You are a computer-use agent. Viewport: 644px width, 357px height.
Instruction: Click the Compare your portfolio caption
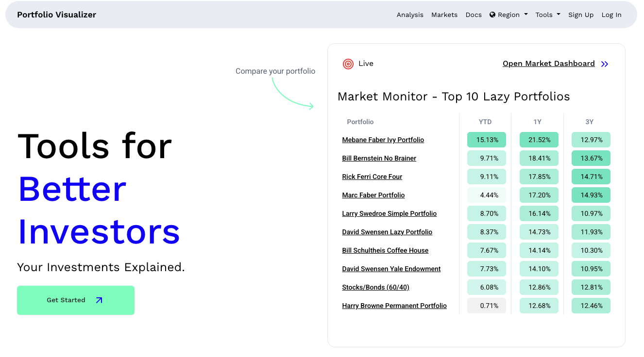point(275,71)
